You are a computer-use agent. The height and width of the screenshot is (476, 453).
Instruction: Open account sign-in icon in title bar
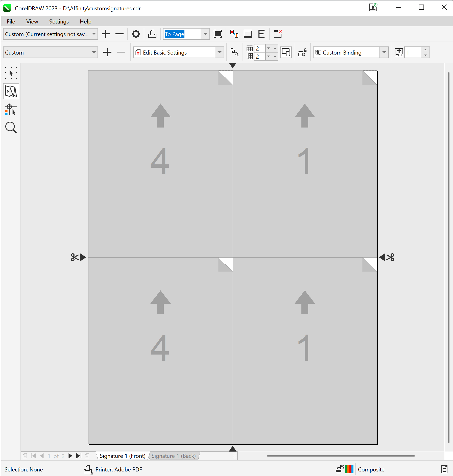tap(373, 7)
